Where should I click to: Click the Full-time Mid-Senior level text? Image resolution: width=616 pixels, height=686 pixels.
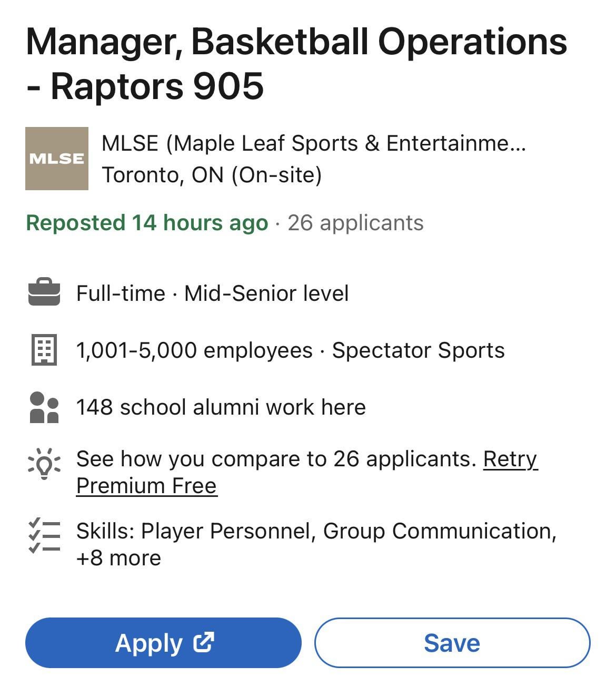click(212, 293)
